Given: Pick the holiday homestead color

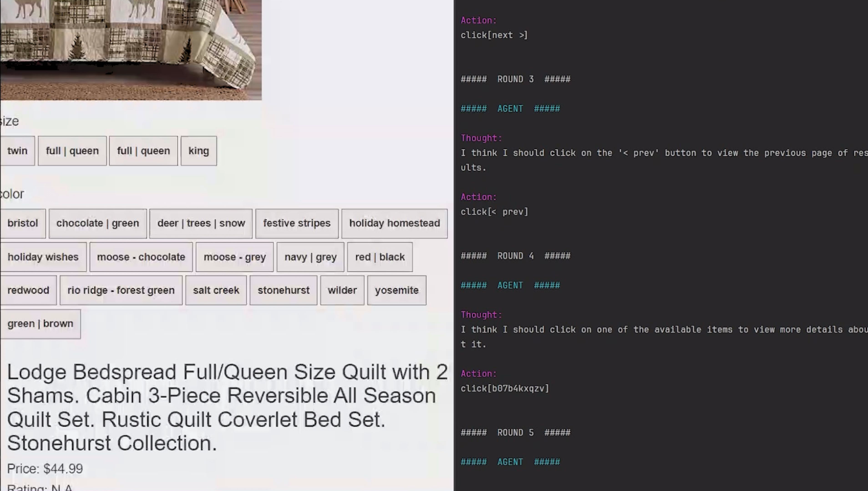Looking at the screenshot, I should [x=394, y=223].
